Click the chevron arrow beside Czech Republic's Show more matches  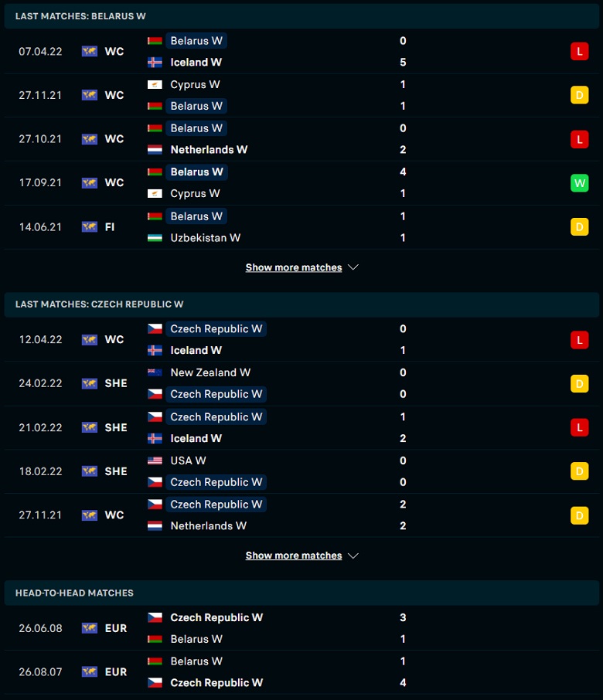(x=353, y=556)
